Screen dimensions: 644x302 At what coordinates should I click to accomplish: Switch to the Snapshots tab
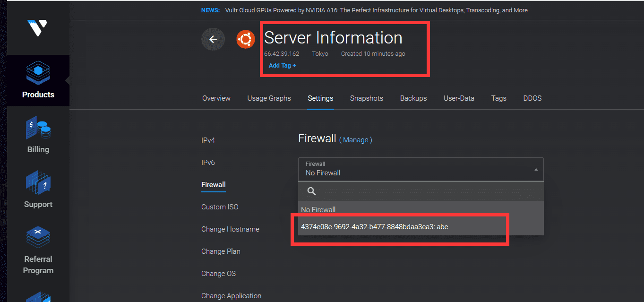click(x=367, y=98)
